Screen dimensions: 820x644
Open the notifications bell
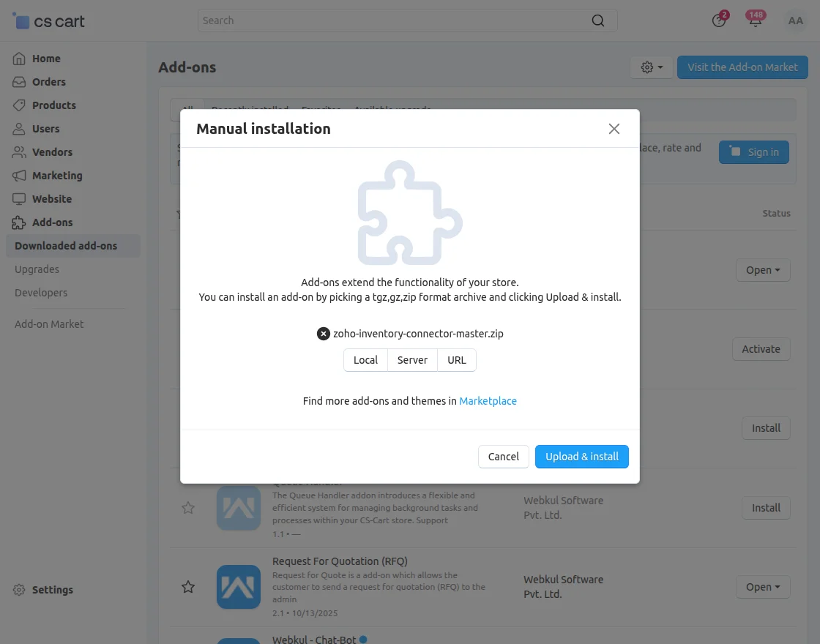coord(755,20)
